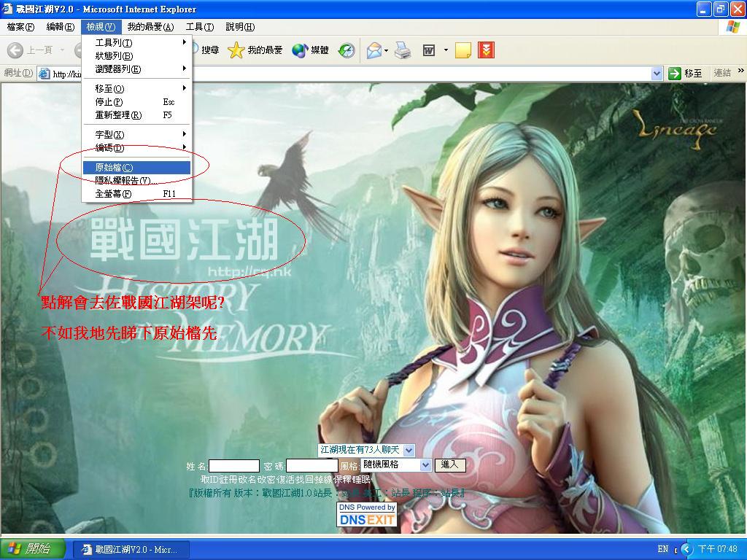Click the 戰國江湖V2.0 taskbar button
Viewport: 747px width, 560px height.
pyautogui.click(x=131, y=550)
